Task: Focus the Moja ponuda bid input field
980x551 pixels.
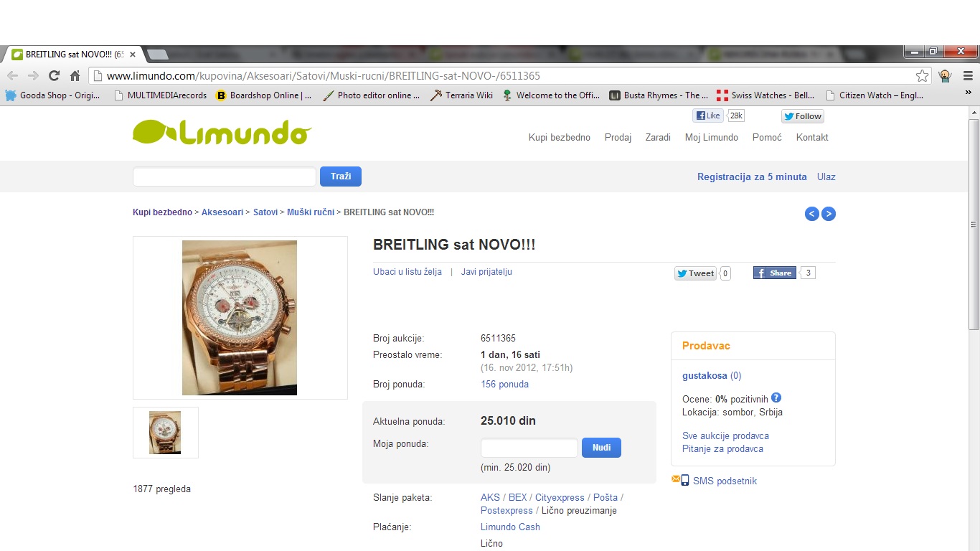Action: click(x=529, y=448)
